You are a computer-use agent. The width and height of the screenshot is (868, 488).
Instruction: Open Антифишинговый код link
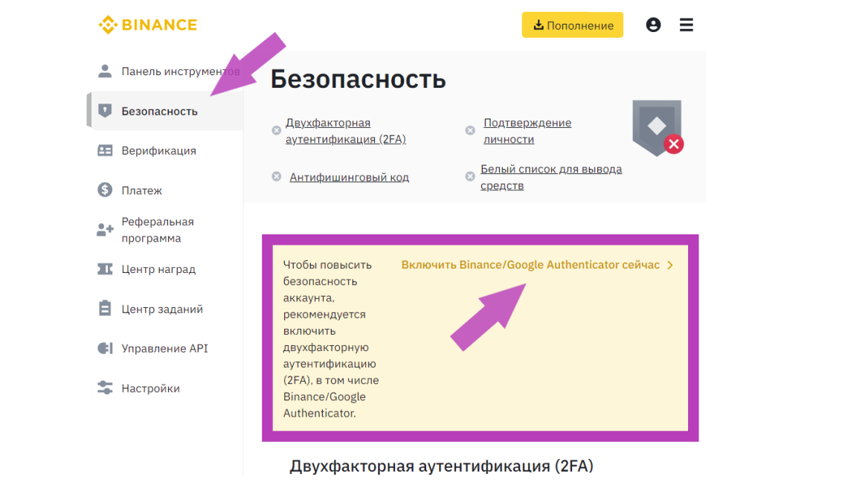click(350, 177)
